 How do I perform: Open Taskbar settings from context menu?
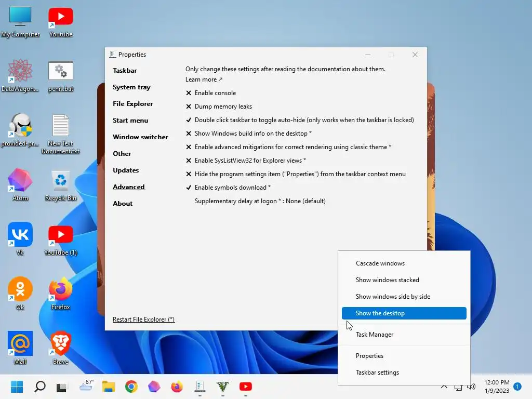pos(404,373)
